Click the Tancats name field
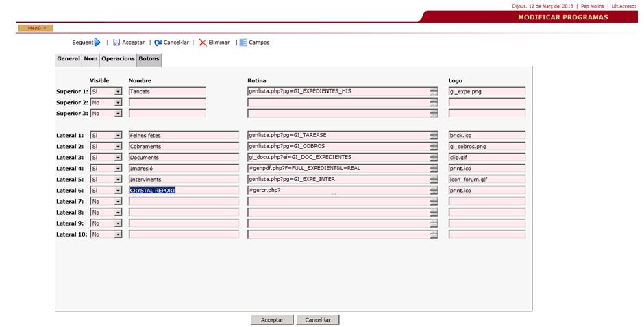This screenshot has height=327, width=644. pos(167,92)
